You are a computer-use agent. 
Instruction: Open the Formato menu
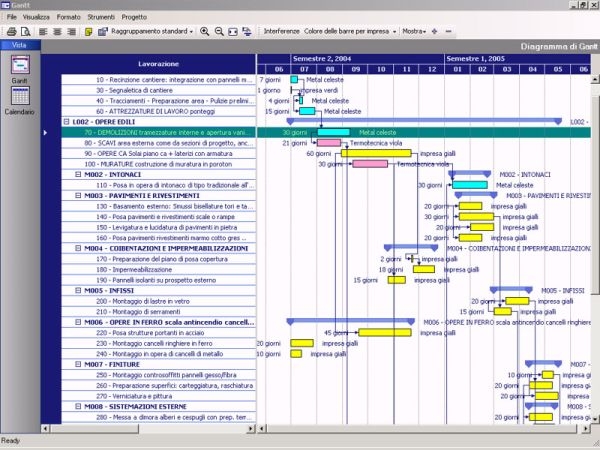[x=69, y=18]
